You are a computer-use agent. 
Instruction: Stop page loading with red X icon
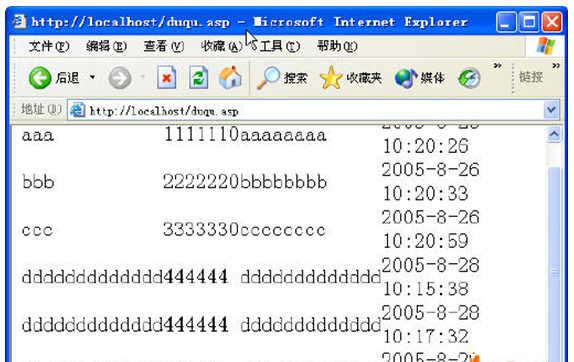167,78
